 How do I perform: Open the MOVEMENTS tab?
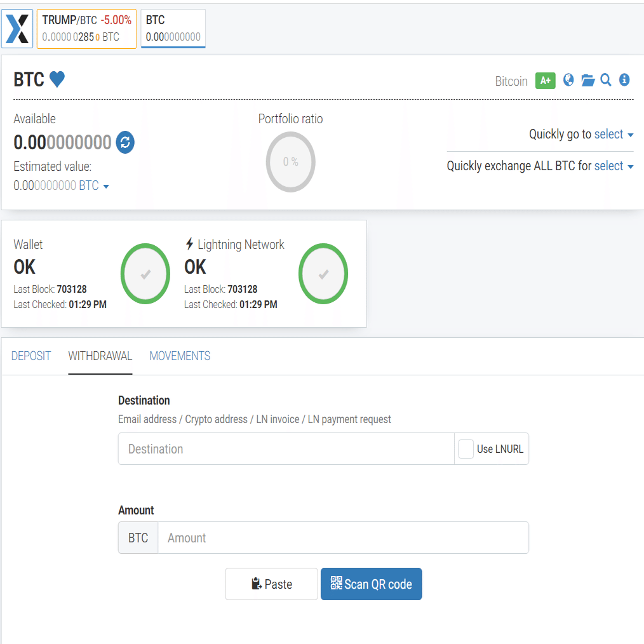pos(180,356)
